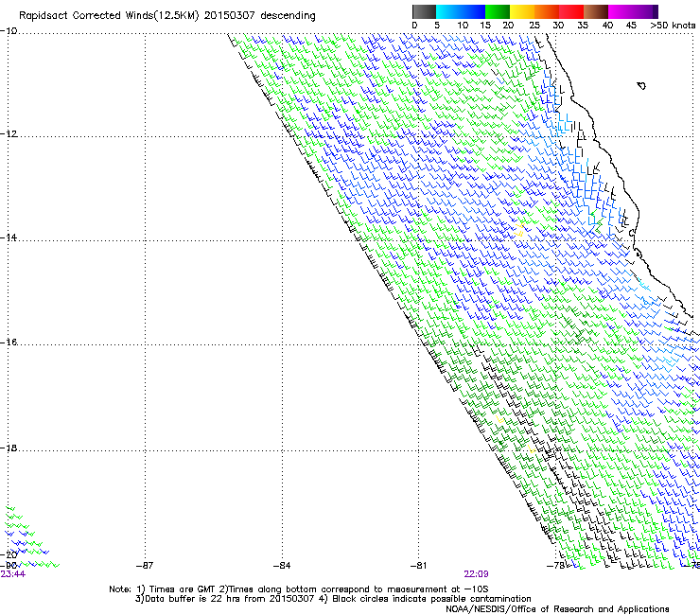Click the chart title 'Rapidscat Corrected Winds(12.5KM)'

109,15
